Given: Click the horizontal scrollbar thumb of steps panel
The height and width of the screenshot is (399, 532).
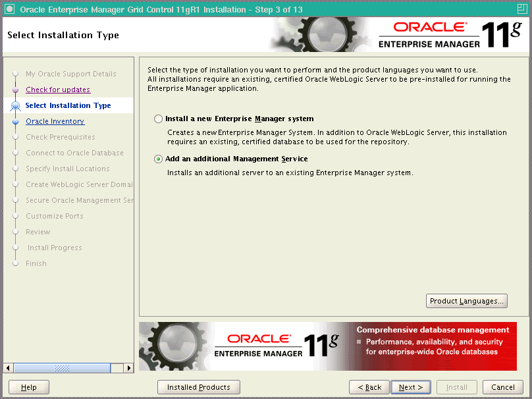Looking at the screenshot, I should [62, 368].
